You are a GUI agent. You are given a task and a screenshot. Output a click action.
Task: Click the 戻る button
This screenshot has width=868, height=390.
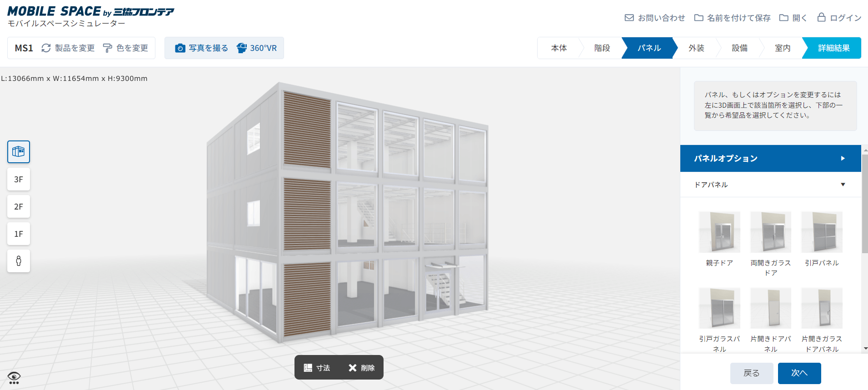(751, 373)
